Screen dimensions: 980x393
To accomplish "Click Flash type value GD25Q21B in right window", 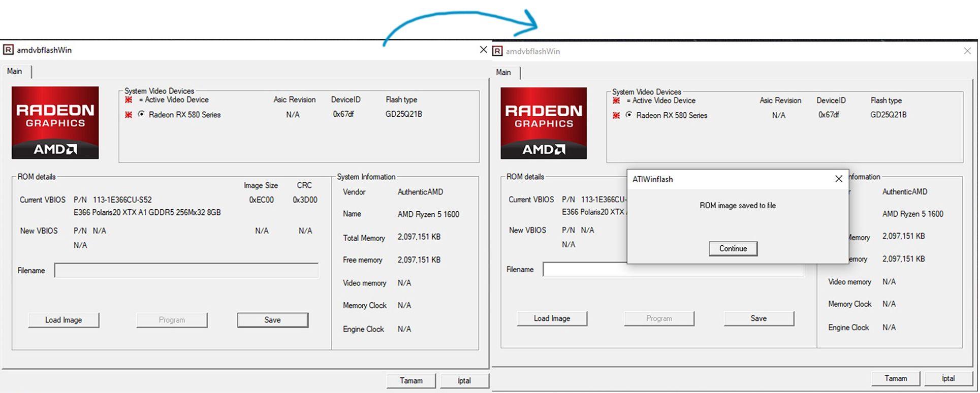I will [x=889, y=115].
